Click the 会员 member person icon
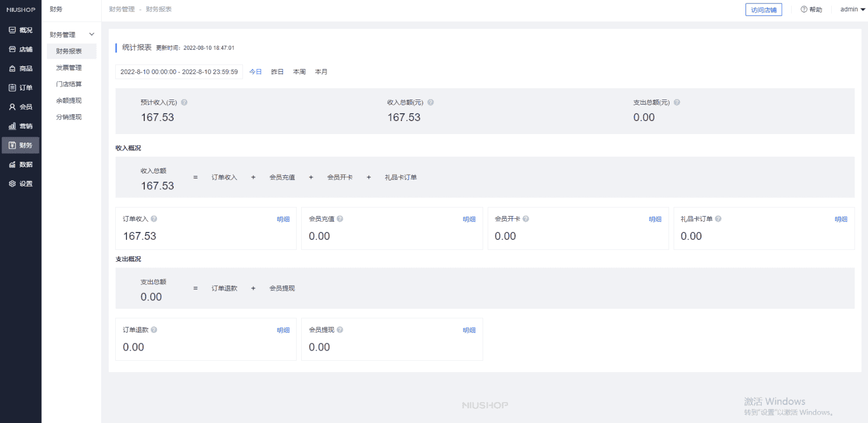The image size is (868, 423). coord(12,107)
